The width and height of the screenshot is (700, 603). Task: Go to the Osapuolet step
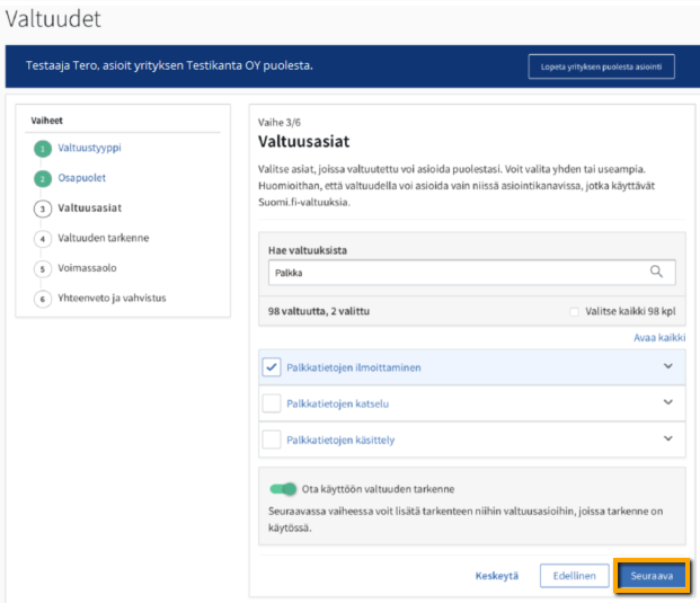(x=82, y=178)
